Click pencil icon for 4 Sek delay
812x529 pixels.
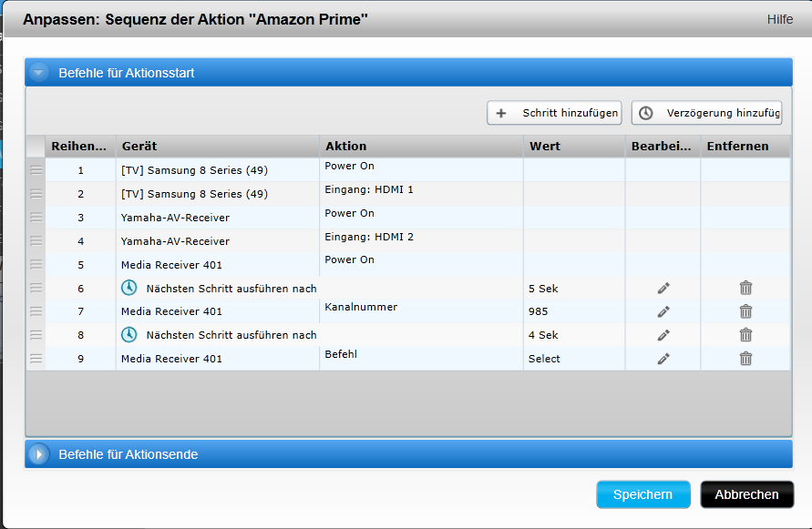(x=663, y=335)
